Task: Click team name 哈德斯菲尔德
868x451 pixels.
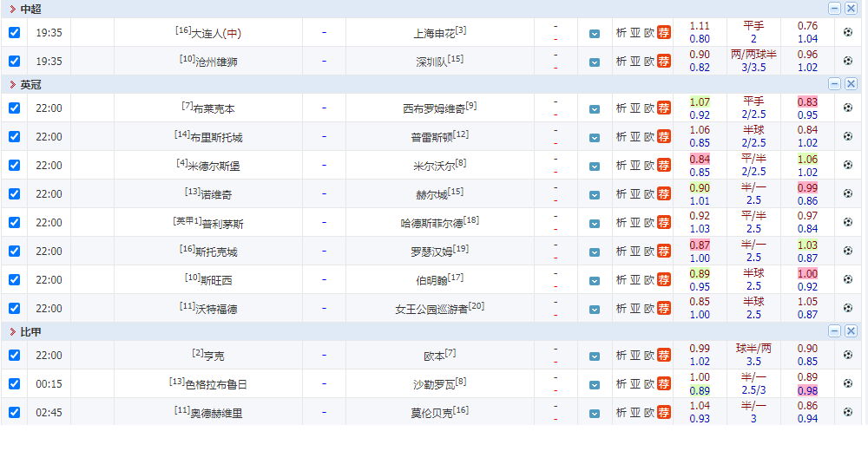Action: point(431,224)
